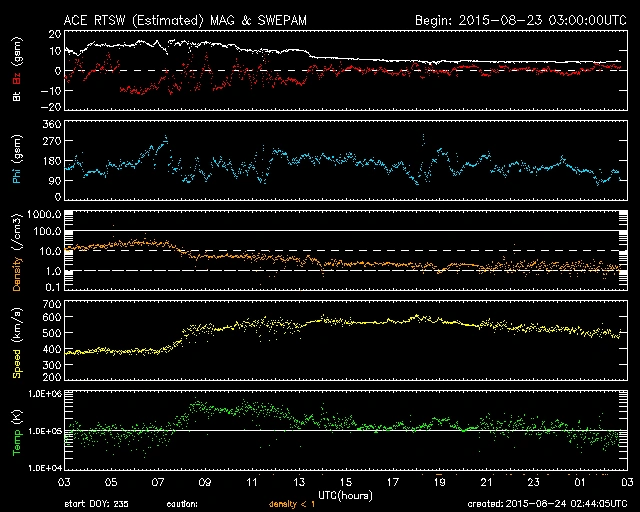Click the Begin date timestamp in header
The image size is (640, 512).
click(x=519, y=19)
